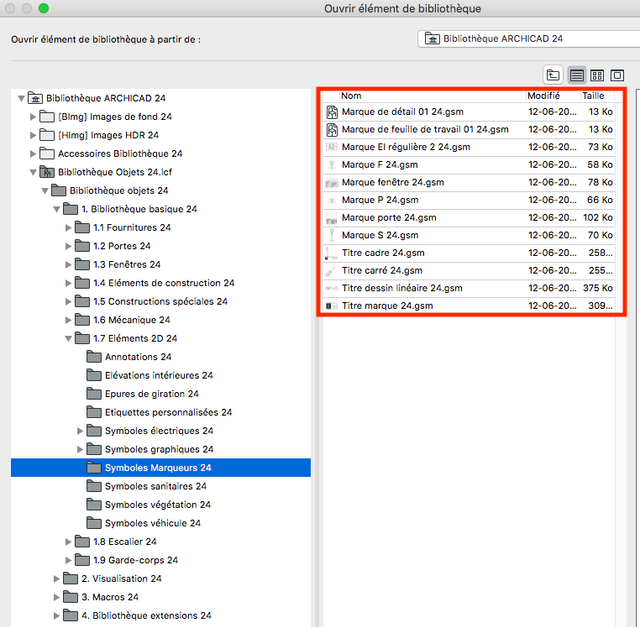The height and width of the screenshot is (627, 640).
Task: Select file name Marque porte 24.gsm
Action: [389, 218]
